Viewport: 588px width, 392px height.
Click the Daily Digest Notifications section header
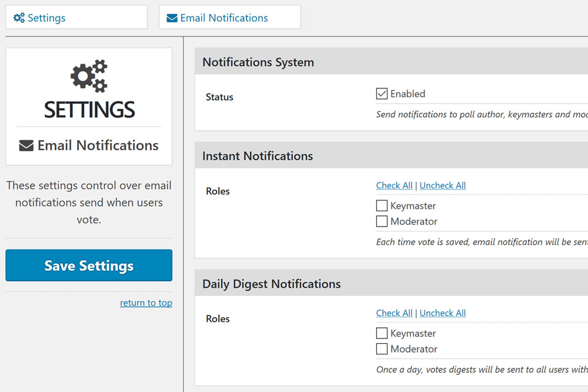point(271,284)
